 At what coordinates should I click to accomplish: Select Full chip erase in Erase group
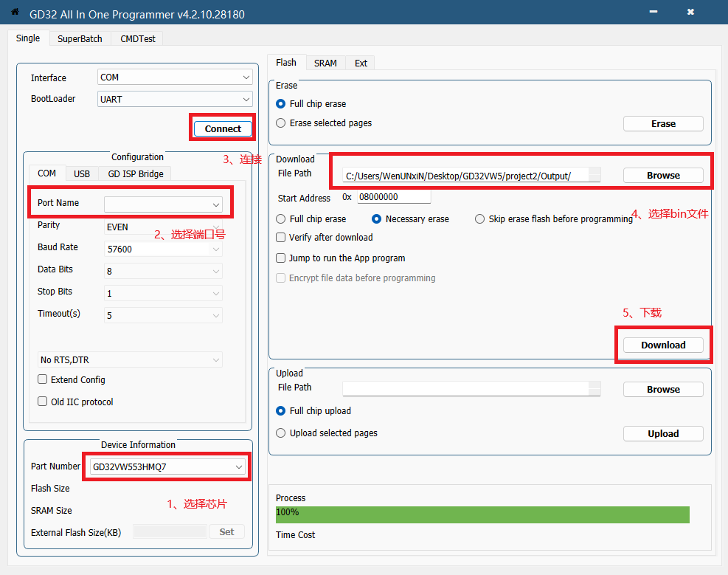coord(311,103)
